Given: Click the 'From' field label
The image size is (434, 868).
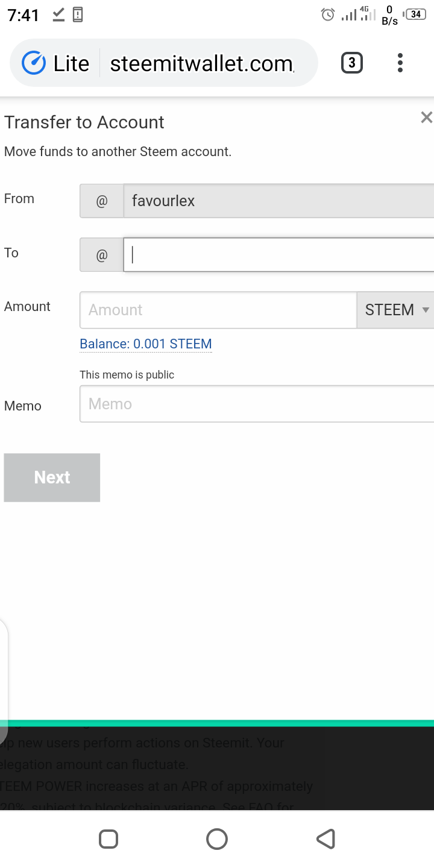Looking at the screenshot, I should 19,198.
